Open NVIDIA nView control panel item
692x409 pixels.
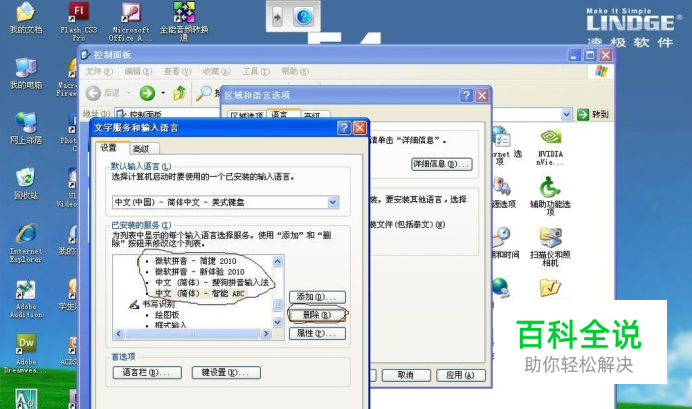(x=550, y=147)
